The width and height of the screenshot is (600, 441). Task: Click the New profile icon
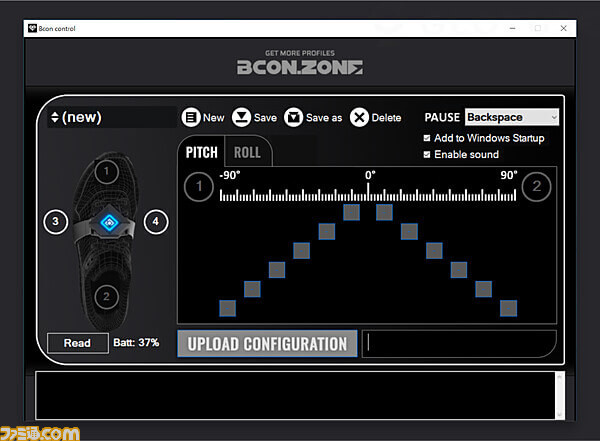(191, 118)
